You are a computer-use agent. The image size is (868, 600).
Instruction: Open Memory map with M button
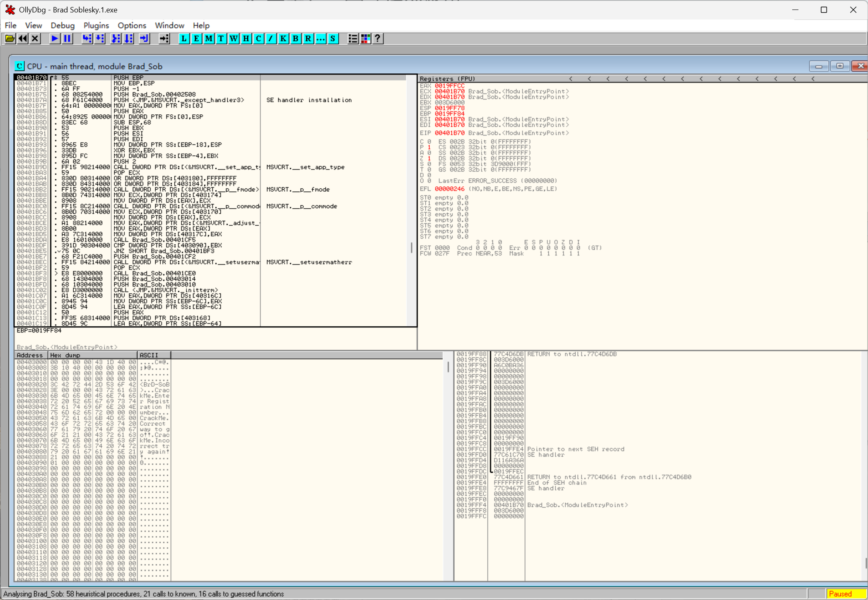point(209,39)
